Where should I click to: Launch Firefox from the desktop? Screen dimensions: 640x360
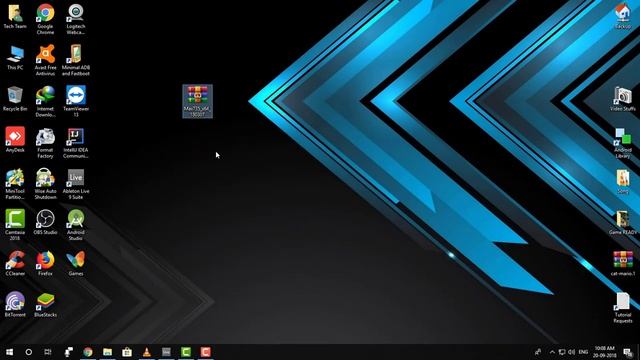(45, 263)
